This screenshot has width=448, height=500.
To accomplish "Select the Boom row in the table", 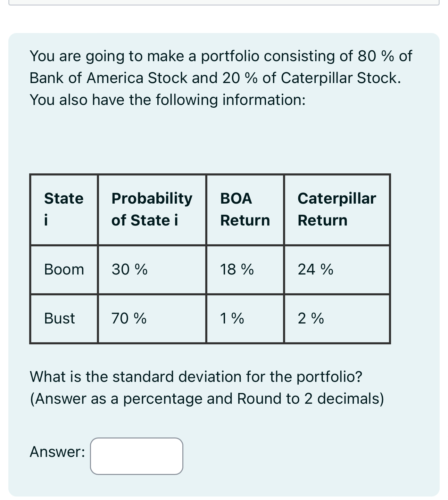I will tap(208, 269).
